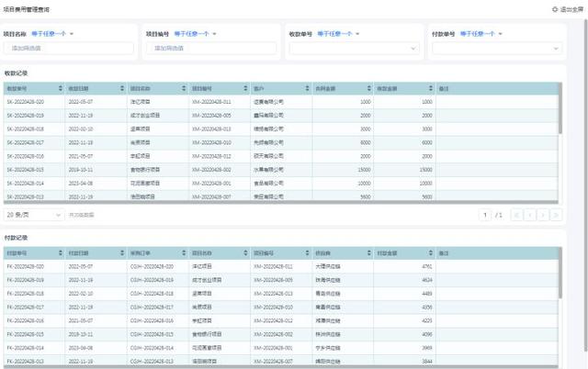Screen dimensions: 588x369
Task: Open the 收款单号 filter condition dropdown
Action: click(x=337, y=34)
